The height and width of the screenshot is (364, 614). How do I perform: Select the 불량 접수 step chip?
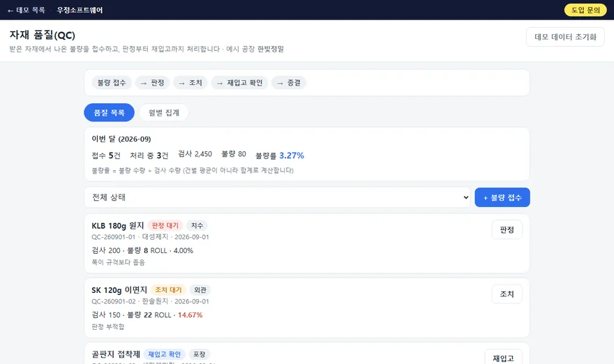coord(112,82)
